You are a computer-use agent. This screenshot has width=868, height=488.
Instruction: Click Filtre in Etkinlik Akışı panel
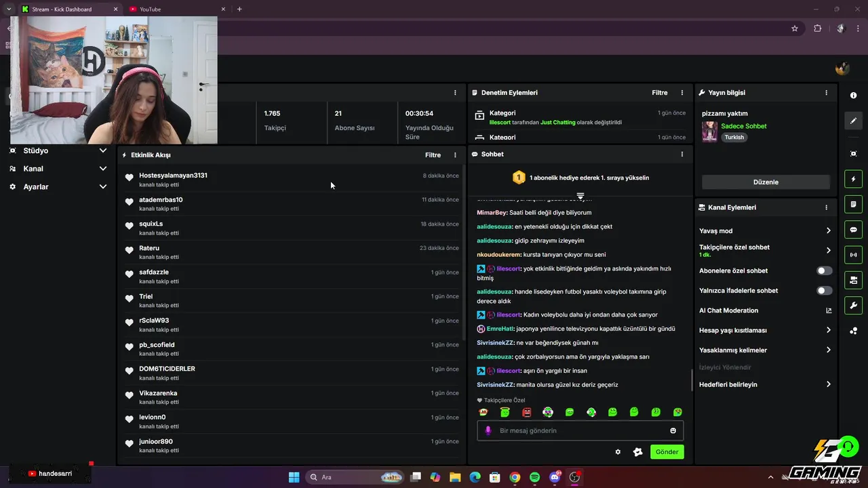click(x=433, y=155)
